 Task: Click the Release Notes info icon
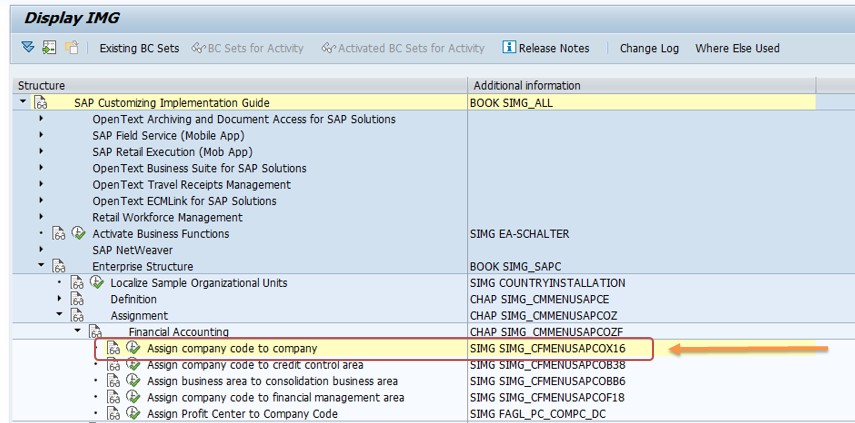coord(509,47)
